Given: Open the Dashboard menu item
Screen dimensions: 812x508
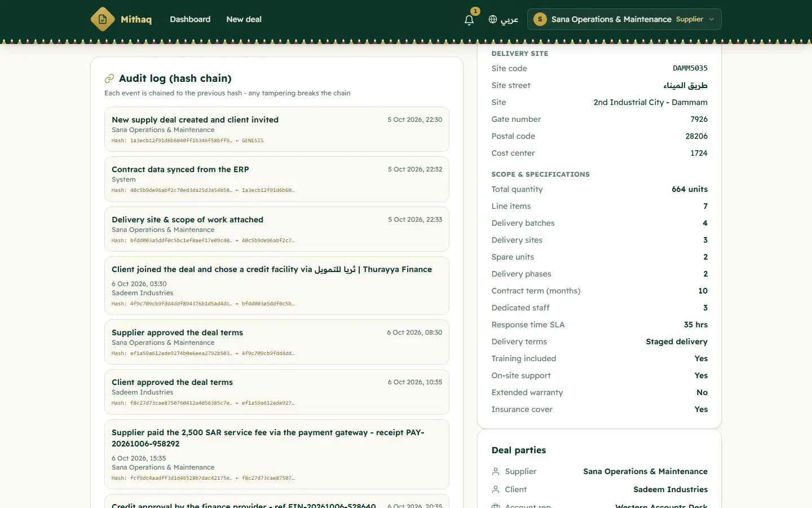Looking at the screenshot, I should point(190,19).
